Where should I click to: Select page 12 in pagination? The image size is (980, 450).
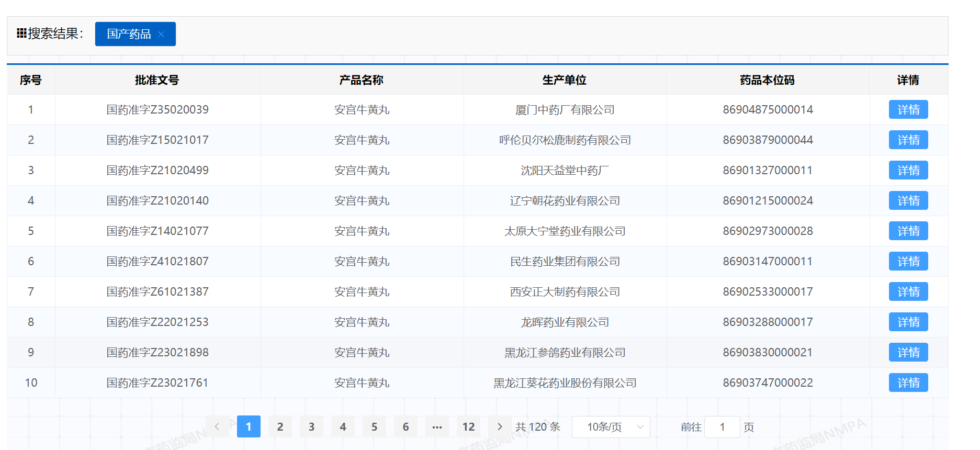[x=468, y=426]
